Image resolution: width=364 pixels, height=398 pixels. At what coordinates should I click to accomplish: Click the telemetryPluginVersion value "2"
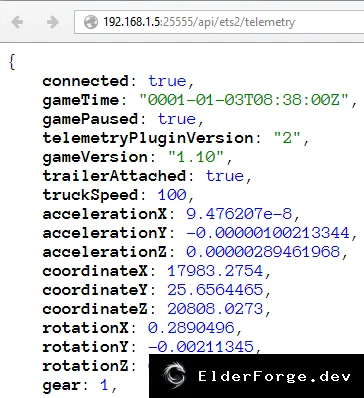[287, 138]
